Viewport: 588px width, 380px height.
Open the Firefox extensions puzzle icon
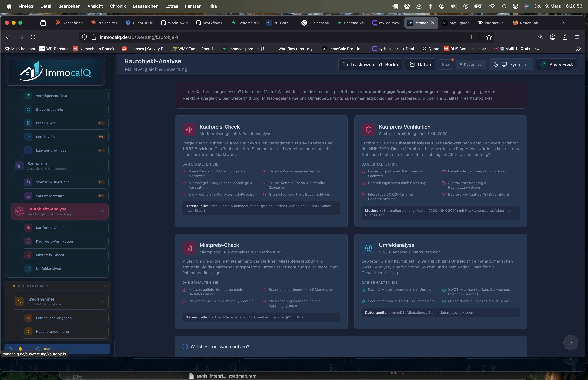565,37
